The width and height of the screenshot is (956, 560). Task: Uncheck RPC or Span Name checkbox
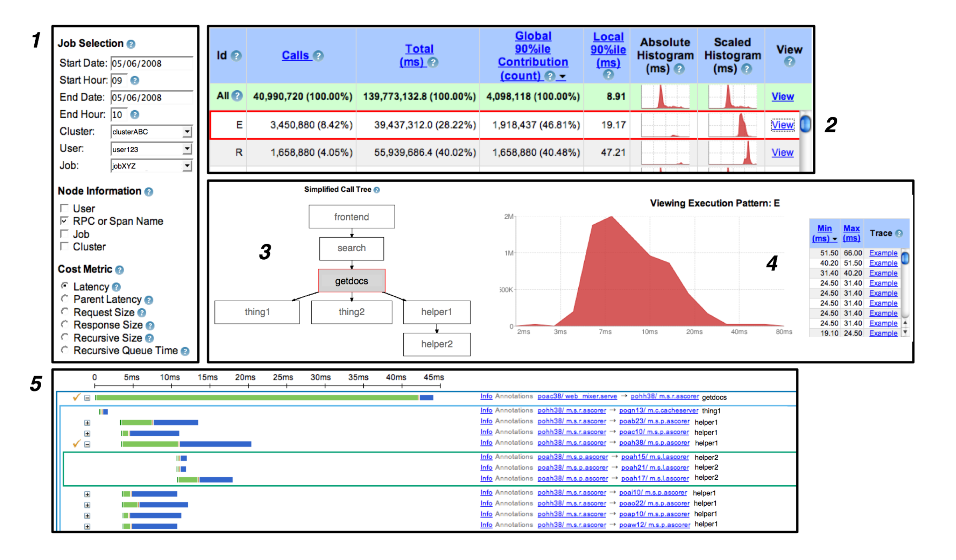pyautogui.click(x=64, y=221)
